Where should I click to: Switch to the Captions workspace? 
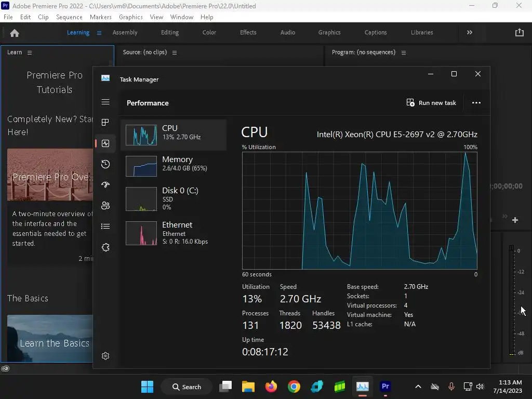coord(375,33)
